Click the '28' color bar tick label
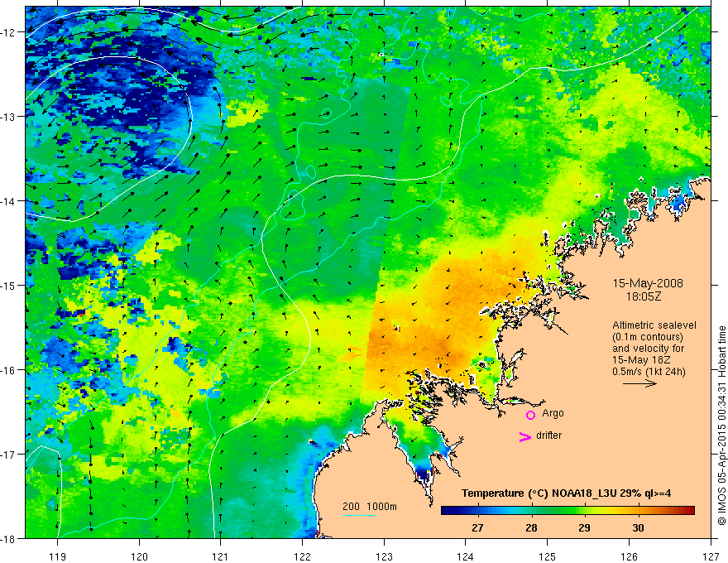This screenshot has height=563, width=728. [531, 527]
